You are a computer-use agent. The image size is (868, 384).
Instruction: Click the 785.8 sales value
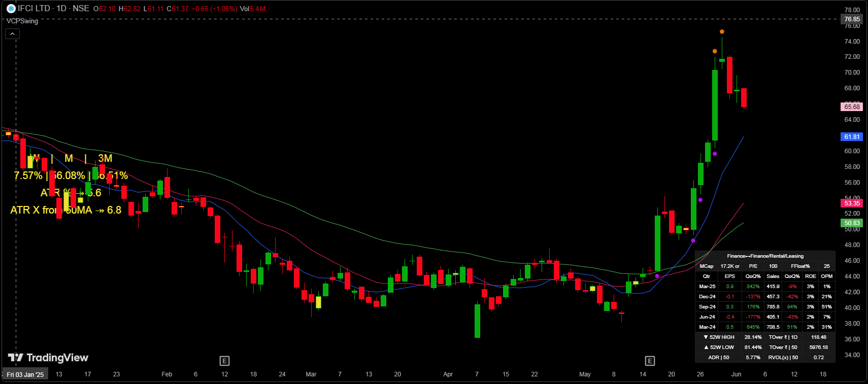tap(773, 307)
